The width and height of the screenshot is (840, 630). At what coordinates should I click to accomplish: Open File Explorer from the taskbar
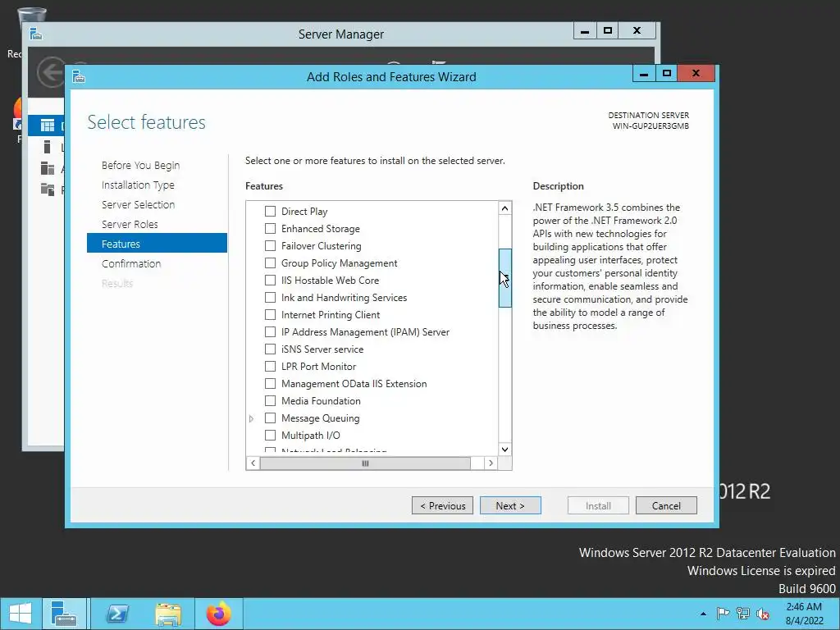click(x=168, y=614)
